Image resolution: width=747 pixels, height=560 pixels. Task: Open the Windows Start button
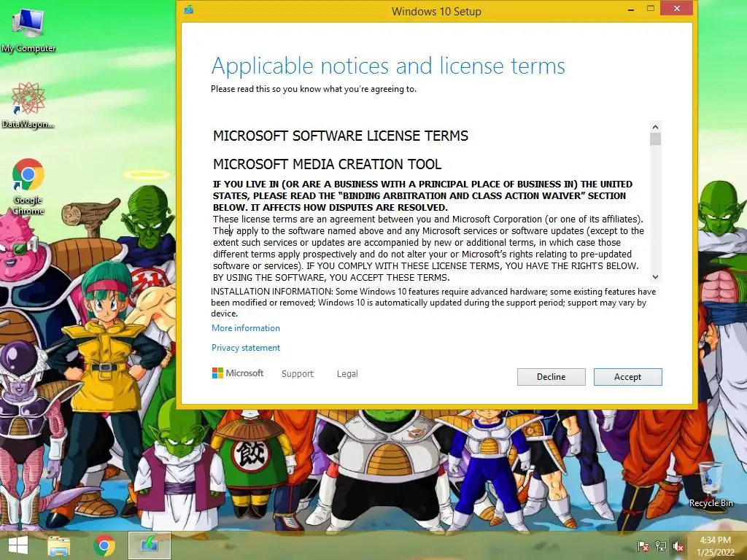point(18,545)
